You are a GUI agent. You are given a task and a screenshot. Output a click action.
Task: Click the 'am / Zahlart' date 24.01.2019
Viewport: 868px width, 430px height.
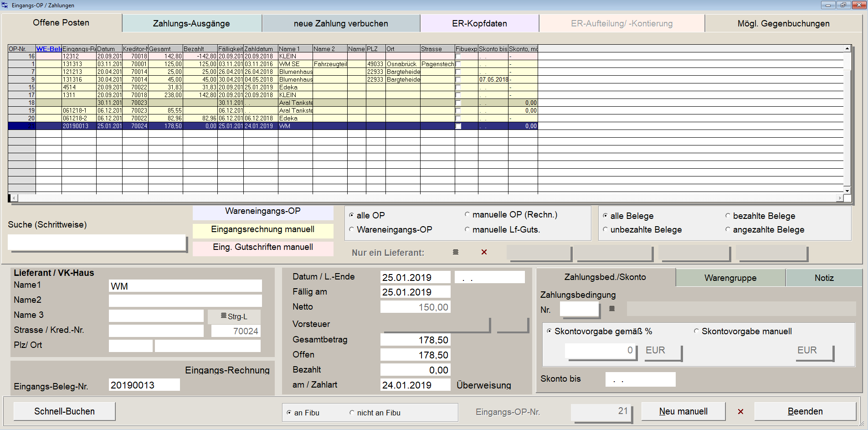(416, 385)
